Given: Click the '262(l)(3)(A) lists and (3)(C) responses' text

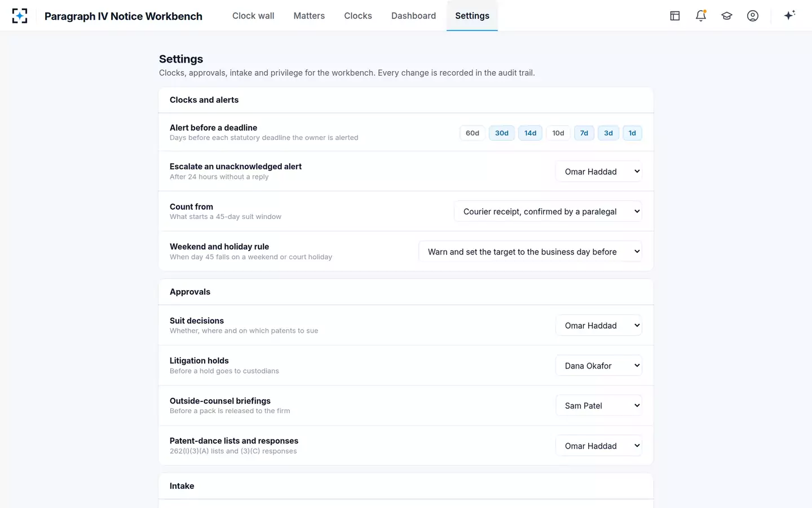Looking at the screenshot, I should point(233,451).
